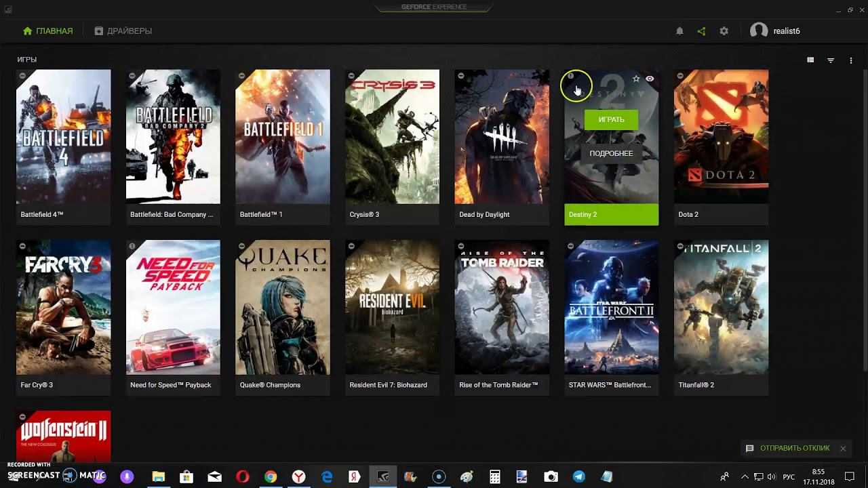Select the Crysis 3 cover art
Viewport: 868px width, 488px height.
pos(392,136)
